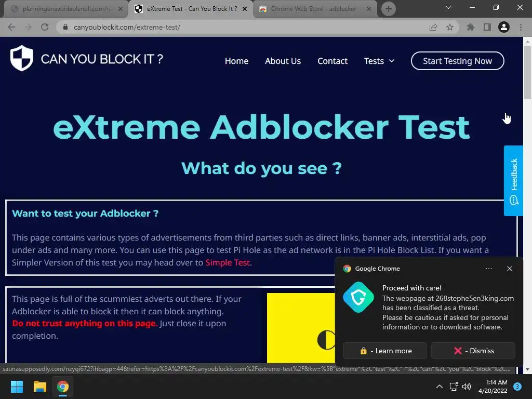This screenshot has height=399, width=532.
Task: Share this page via the share icon
Action: [x=433, y=27]
